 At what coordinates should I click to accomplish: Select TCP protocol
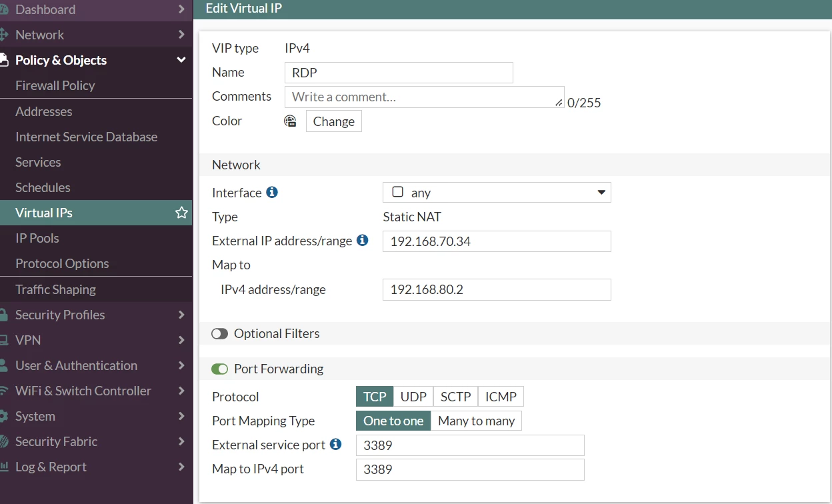[x=375, y=397]
